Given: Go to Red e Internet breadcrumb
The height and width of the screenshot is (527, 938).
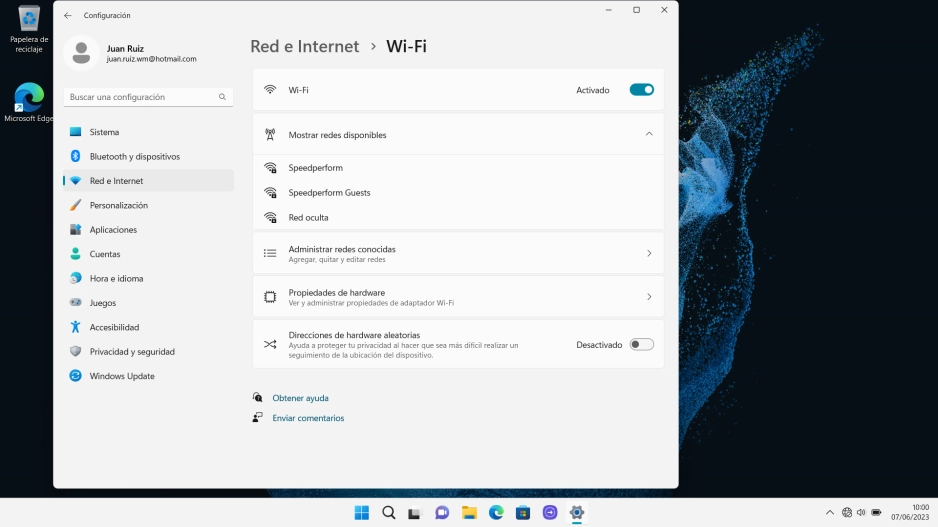Looking at the screenshot, I should pos(304,46).
